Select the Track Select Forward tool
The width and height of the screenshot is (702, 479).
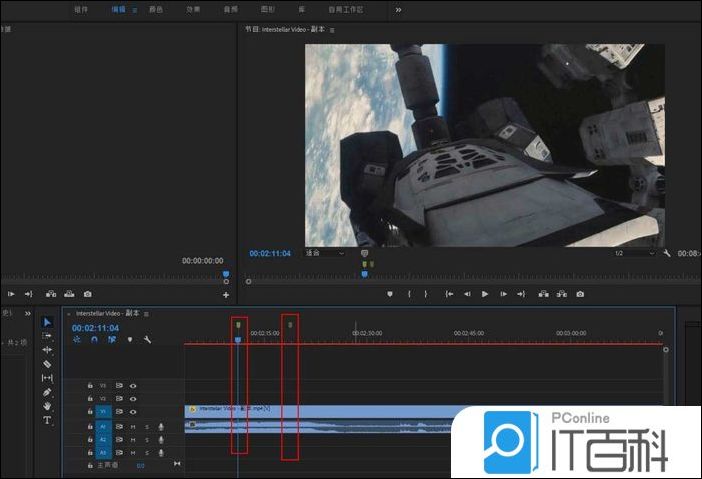coord(47,336)
